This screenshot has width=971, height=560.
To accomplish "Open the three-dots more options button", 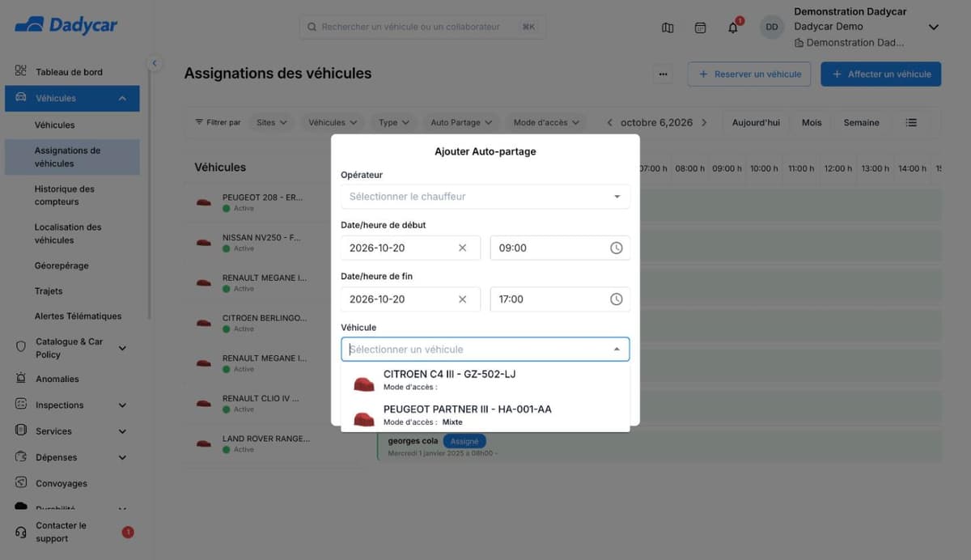I will (664, 74).
